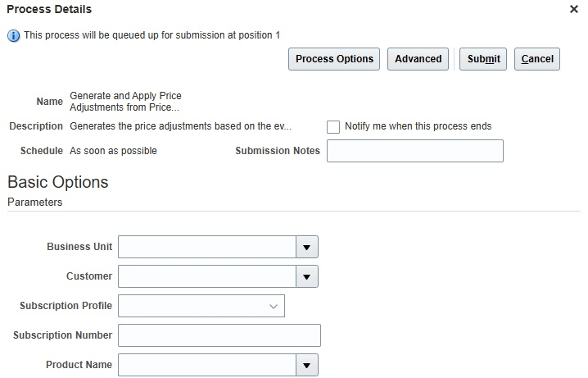
Task: Expand the Product Name dropdown arrow
Action: tap(306, 365)
